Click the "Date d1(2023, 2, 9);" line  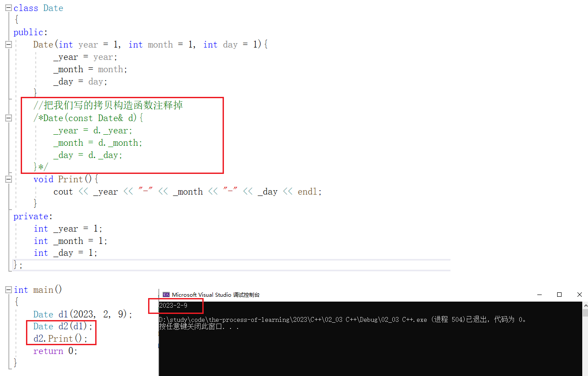(x=83, y=314)
